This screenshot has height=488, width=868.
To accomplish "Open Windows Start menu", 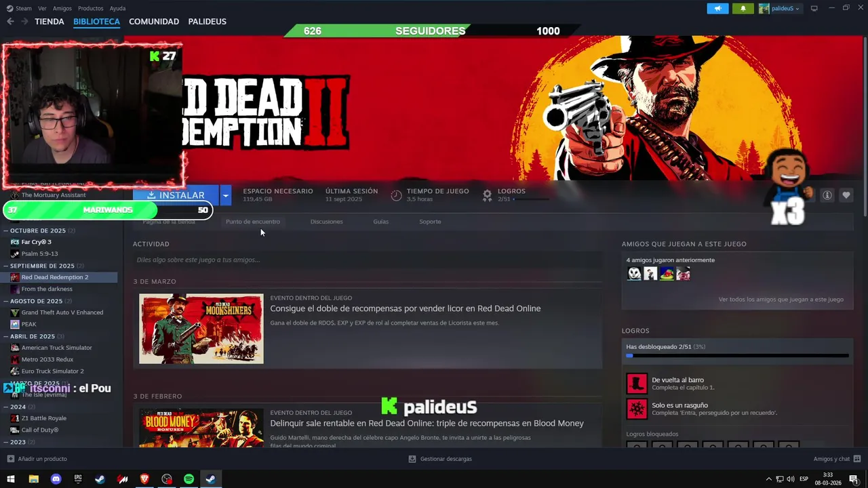I will click(11, 479).
